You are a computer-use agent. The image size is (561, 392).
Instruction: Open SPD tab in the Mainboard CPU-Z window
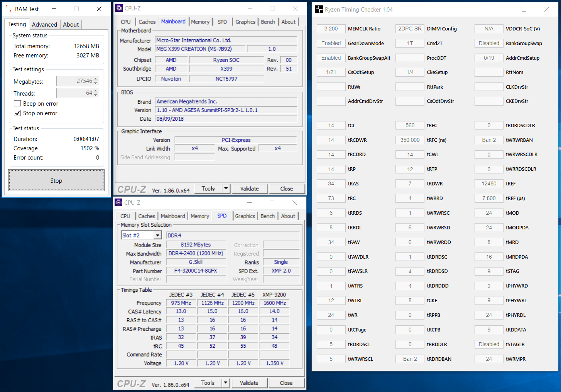[222, 22]
